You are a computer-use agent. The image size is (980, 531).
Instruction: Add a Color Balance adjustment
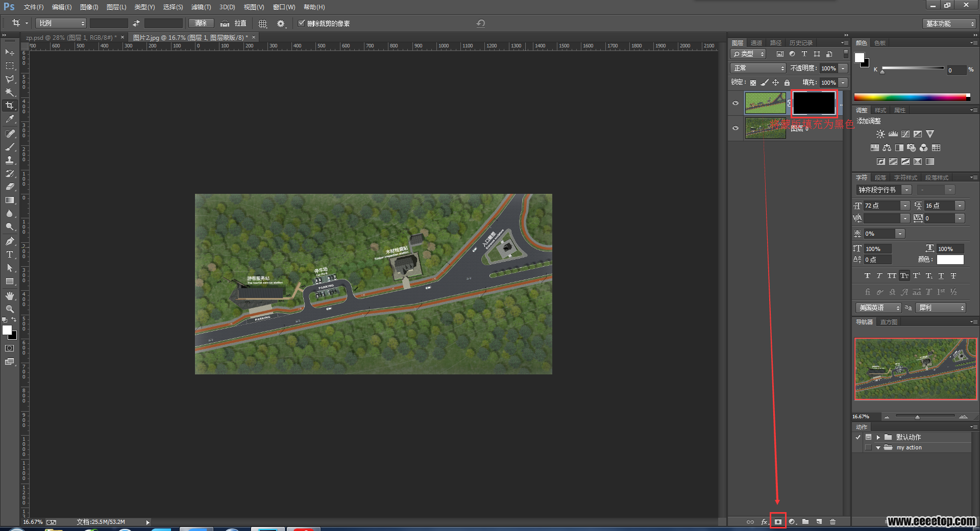point(887,148)
